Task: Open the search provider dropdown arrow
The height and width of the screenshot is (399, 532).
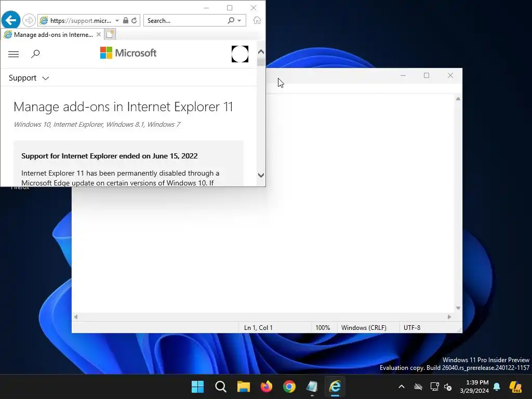Action: pos(240,21)
